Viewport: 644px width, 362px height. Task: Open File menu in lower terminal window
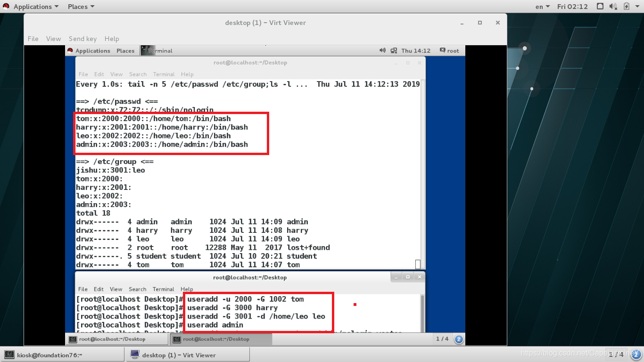[83, 289]
